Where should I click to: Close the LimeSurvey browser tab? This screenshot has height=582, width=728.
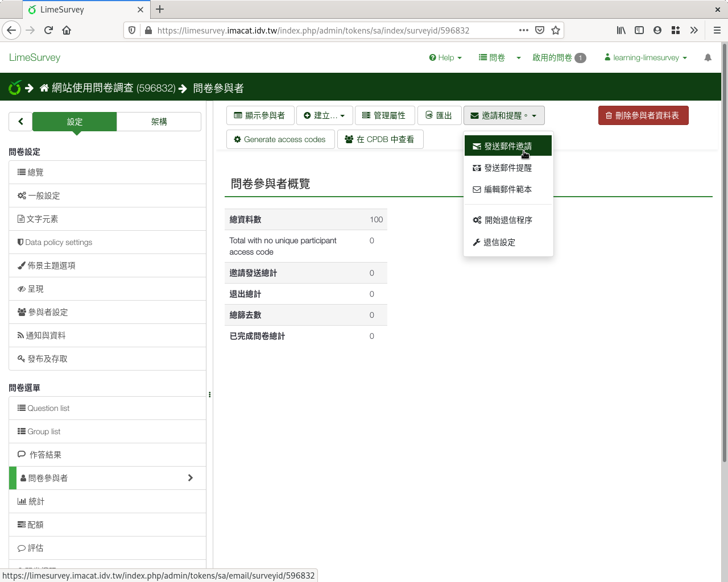pos(140,10)
